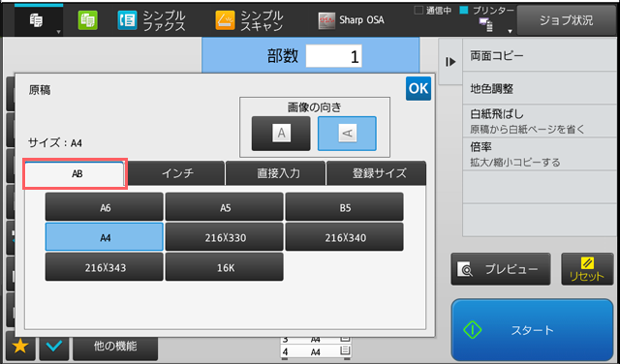
Task: Confirm with the OK button
Action: point(418,88)
